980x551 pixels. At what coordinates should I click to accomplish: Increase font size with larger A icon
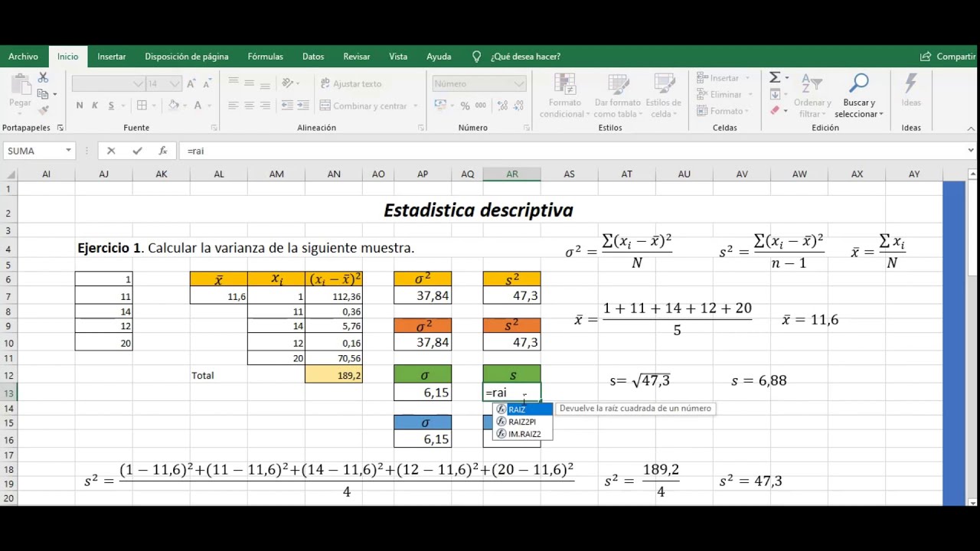(x=191, y=83)
